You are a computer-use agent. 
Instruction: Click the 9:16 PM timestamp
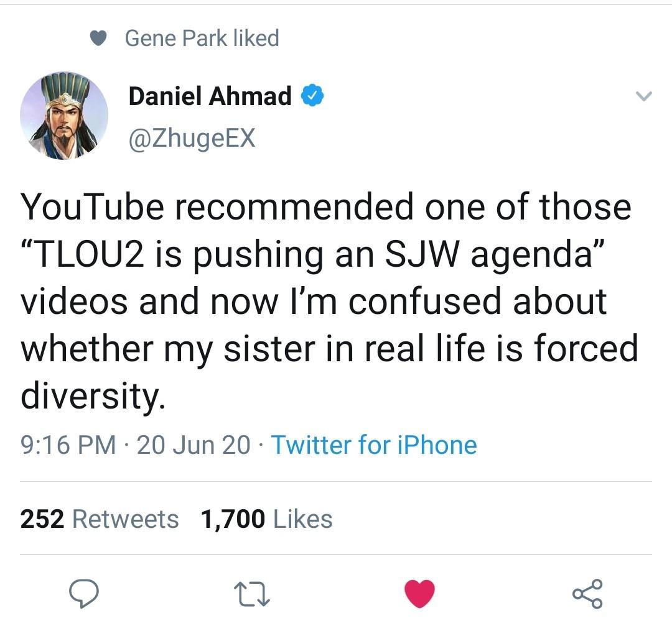(x=68, y=445)
